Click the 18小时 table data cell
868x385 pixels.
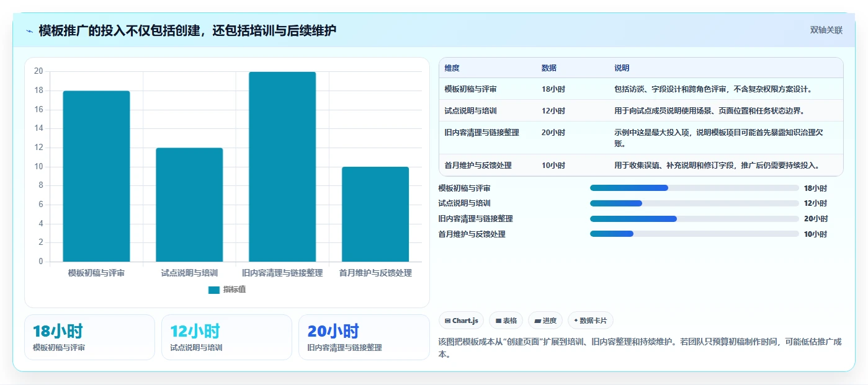pyautogui.click(x=553, y=89)
